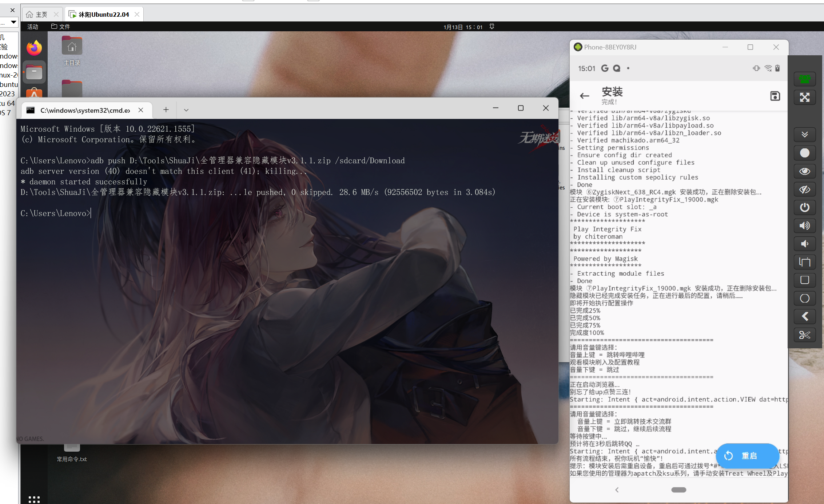Viewport: 824px width, 504px height.
Task: Expand notification panel with double-chevron down button
Action: pos(804,135)
